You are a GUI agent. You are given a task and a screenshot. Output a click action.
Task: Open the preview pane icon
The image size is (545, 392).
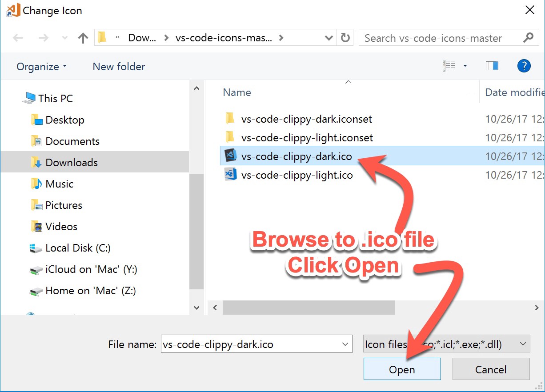[492, 65]
